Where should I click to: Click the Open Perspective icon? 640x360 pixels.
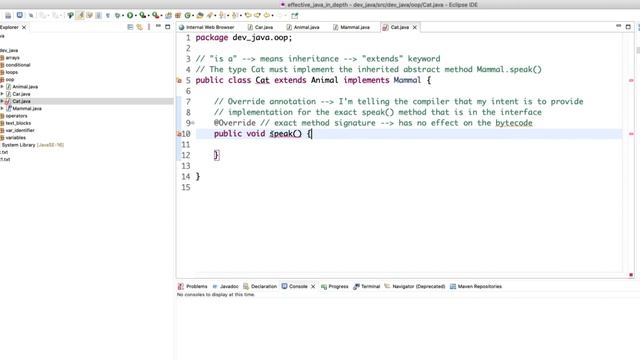pyautogui.click(x=294, y=16)
